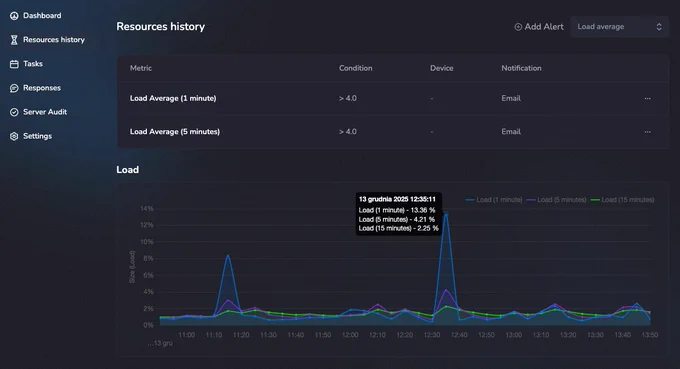Click the Metric column header
Image resolution: width=680 pixels, height=369 pixels.
click(x=141, y=68)
